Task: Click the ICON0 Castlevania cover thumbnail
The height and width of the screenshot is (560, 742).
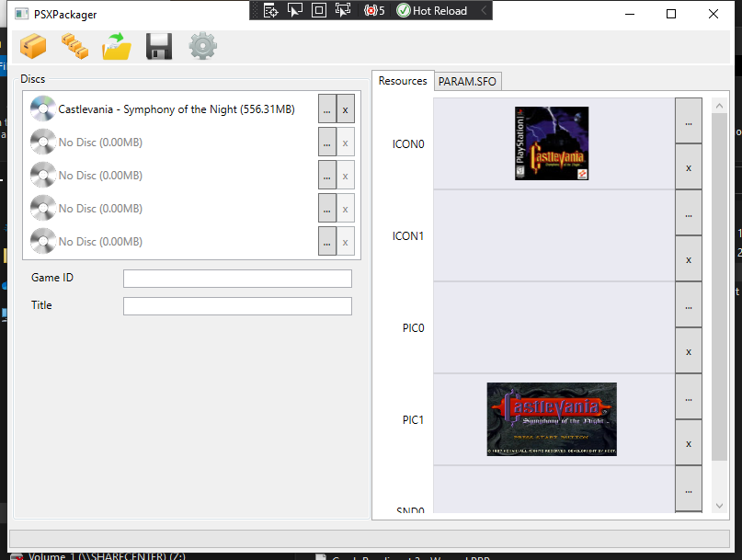Action: [x=552, y=143]
